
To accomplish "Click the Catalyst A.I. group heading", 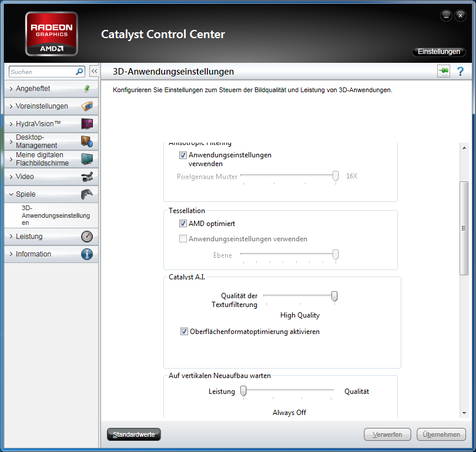I will [x=187, y=277].
